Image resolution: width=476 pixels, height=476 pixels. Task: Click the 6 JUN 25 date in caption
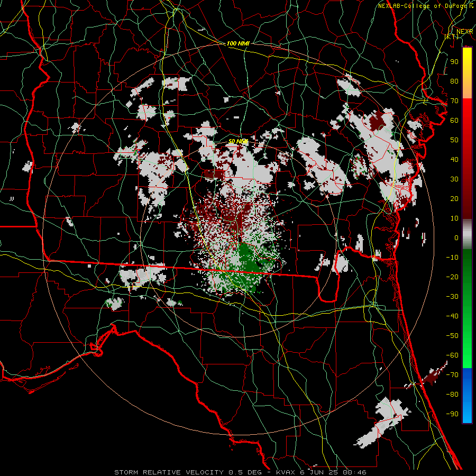(x=319, y=472)
